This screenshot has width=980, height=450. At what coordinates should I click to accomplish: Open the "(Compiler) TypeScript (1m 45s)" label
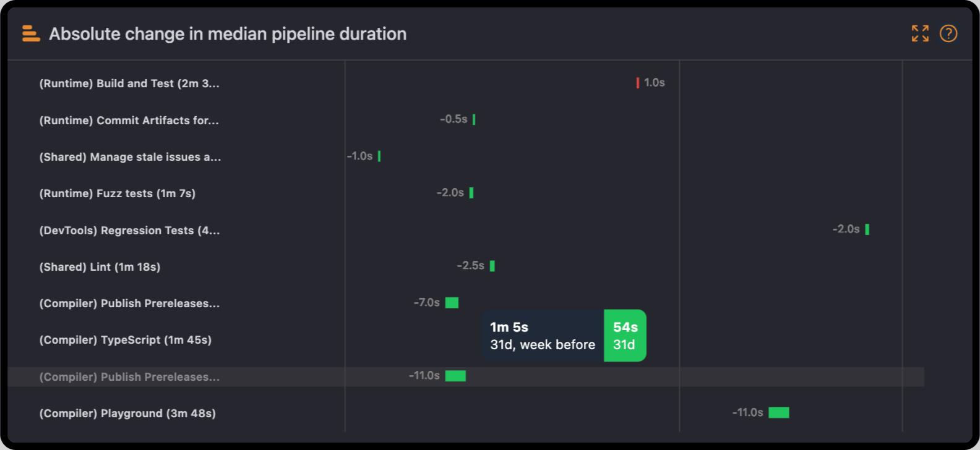(x=126, y=340)
